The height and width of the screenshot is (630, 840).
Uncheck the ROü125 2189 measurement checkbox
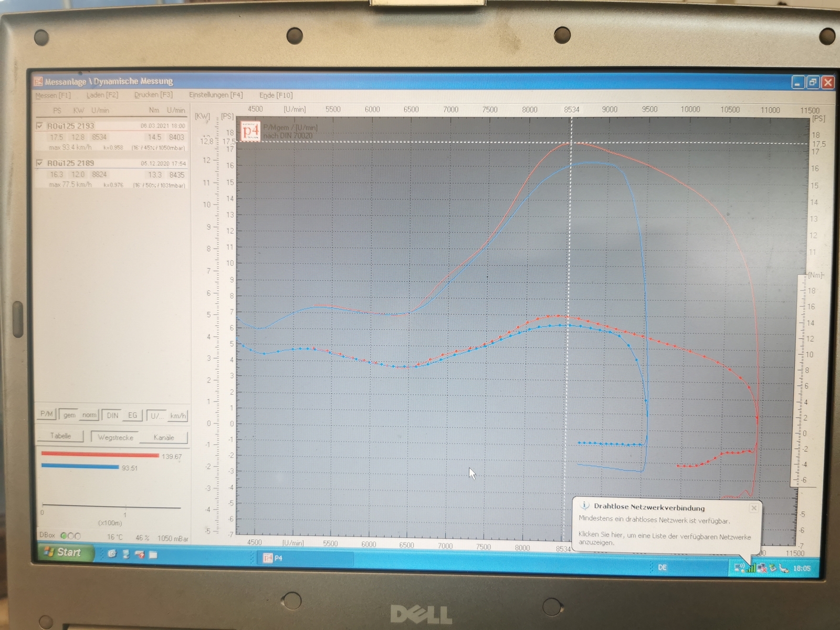click(x=39, y=163)
